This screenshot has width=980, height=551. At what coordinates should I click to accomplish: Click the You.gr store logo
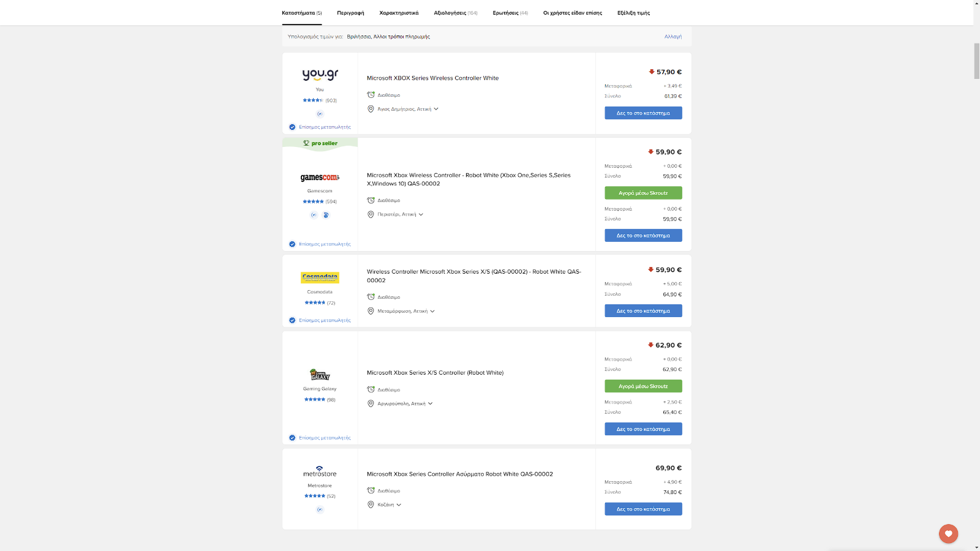point(320,75)
